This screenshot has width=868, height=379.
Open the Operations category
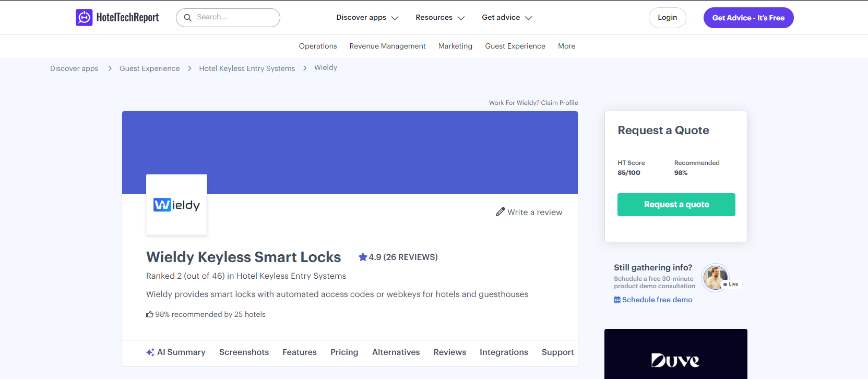[318, 46]
